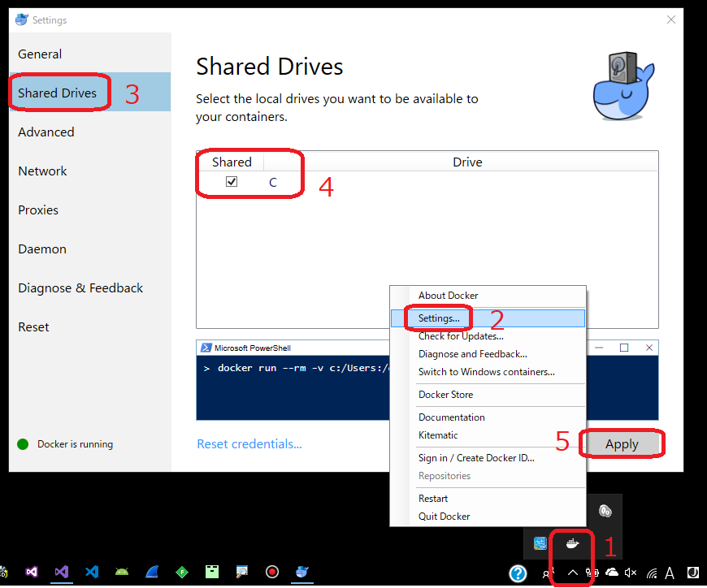Click the Docker whale icon in system tray
Image resolution: width=707 pixels, height=588 pixels.
point(573,543)
